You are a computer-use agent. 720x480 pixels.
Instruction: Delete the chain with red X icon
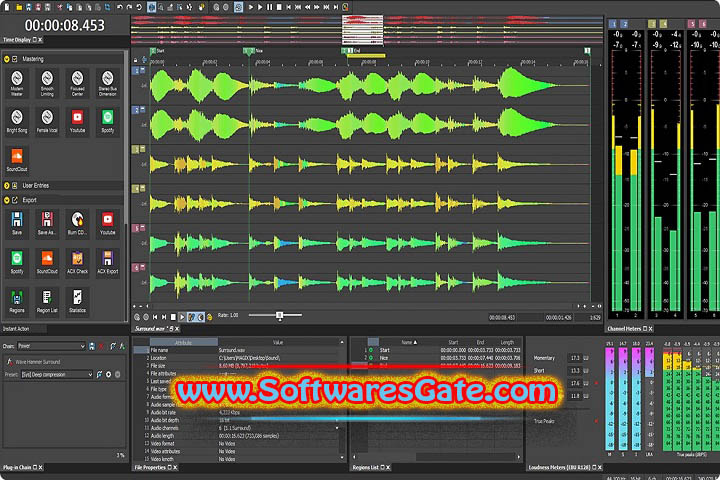(101, 346)
